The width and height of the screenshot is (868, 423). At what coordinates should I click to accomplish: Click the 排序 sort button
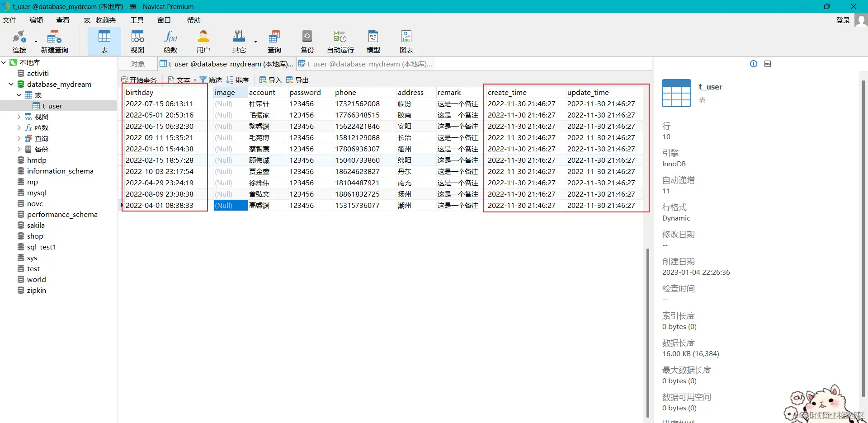click(238, 80)
